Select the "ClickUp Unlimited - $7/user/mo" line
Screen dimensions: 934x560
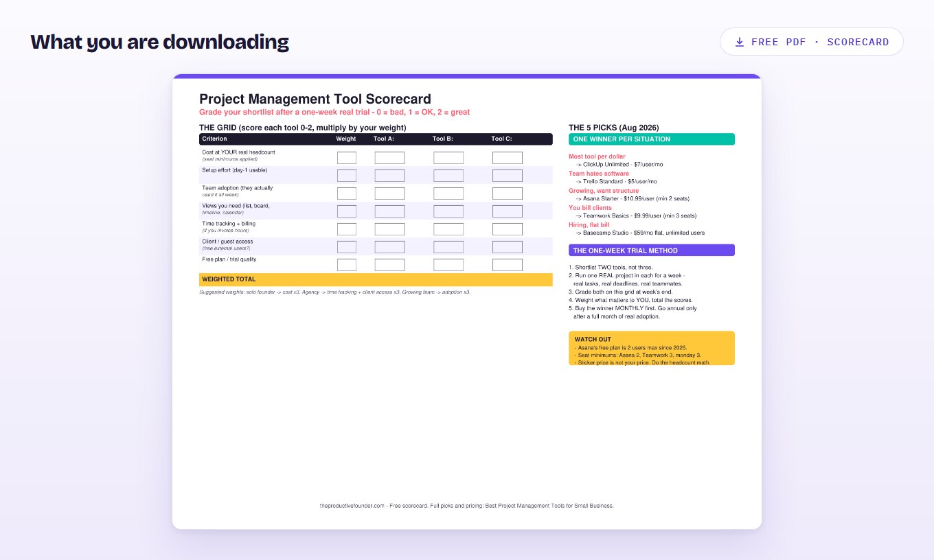tap(619, 165)
